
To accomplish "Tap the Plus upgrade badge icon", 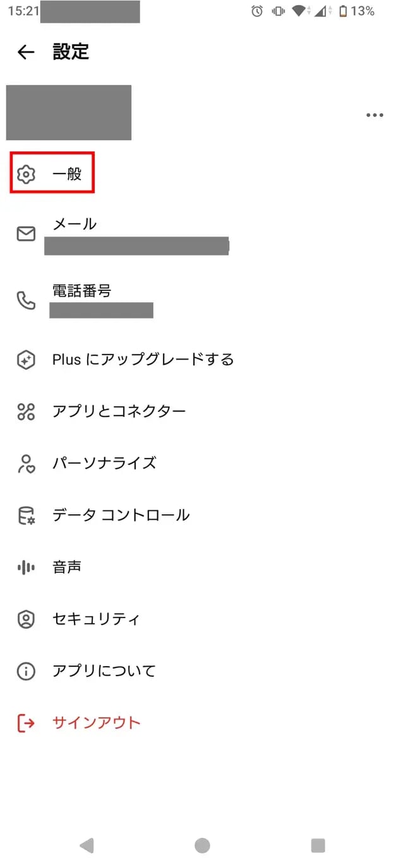I will click(x=25, y=360).
